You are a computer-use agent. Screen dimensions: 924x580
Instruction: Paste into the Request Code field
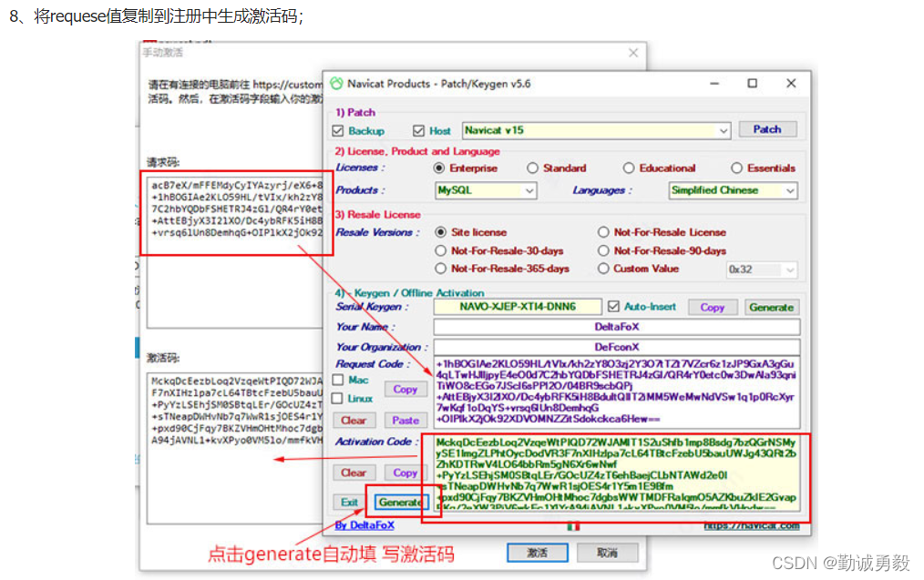[405, 421]
